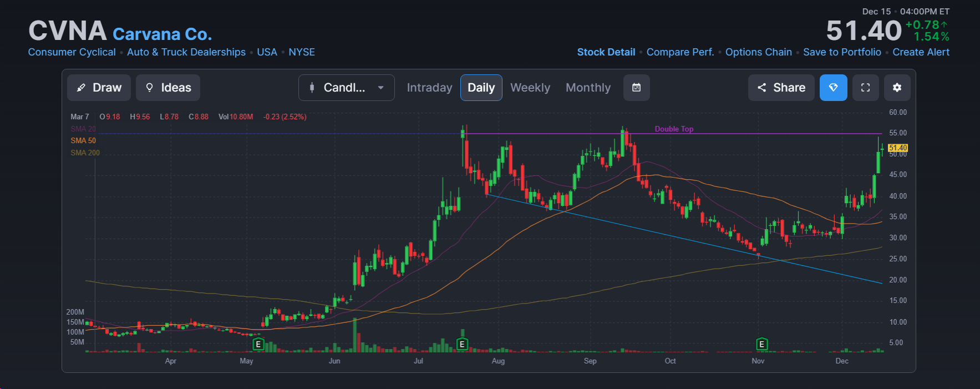Screen dimensions: 980x389
Task: Select the Daily timeframe
Action: pyautogui.click(x=481, y=88)
